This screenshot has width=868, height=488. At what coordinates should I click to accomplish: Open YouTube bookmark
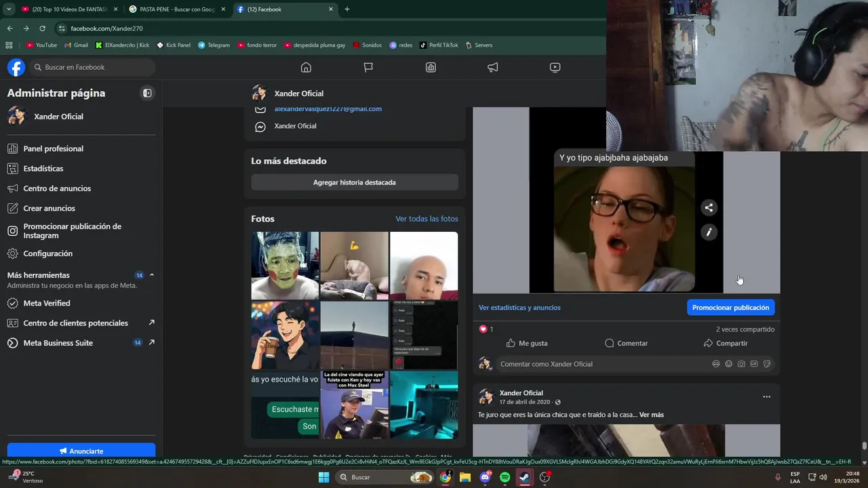coord(41,45)
